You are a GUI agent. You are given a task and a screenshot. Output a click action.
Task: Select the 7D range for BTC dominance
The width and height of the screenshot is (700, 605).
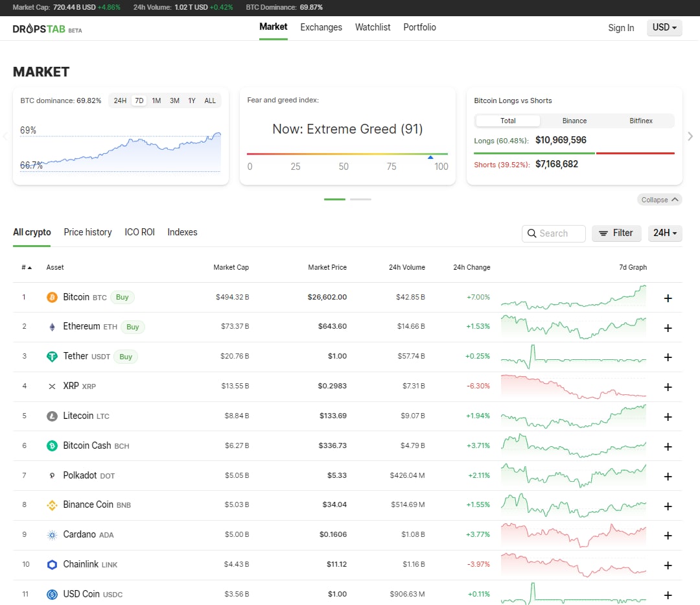click(139, 101)
